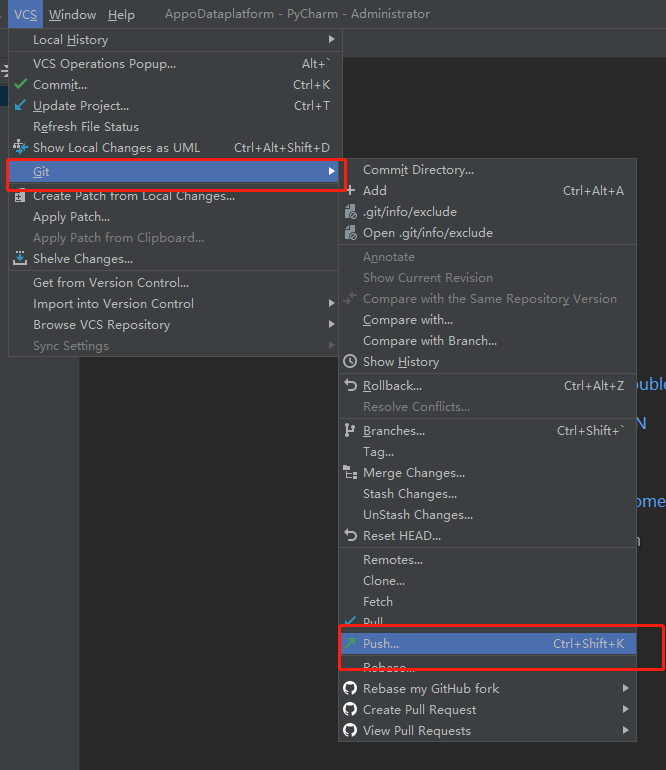Image resolution: width=666 pixels, height=770 pixels.
Task: Click GitHub icon beside Create Pull Request
Action: click(350, 710)
